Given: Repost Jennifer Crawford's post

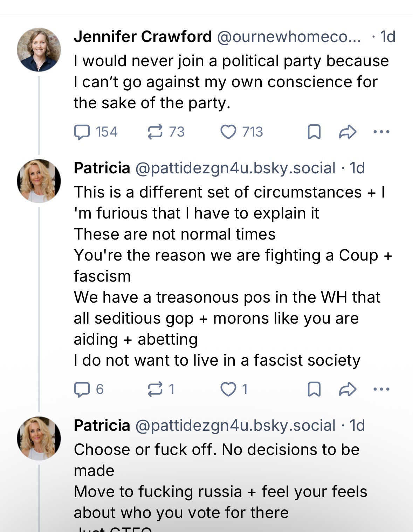Looking at the screenshot, I should coord(155,132).
